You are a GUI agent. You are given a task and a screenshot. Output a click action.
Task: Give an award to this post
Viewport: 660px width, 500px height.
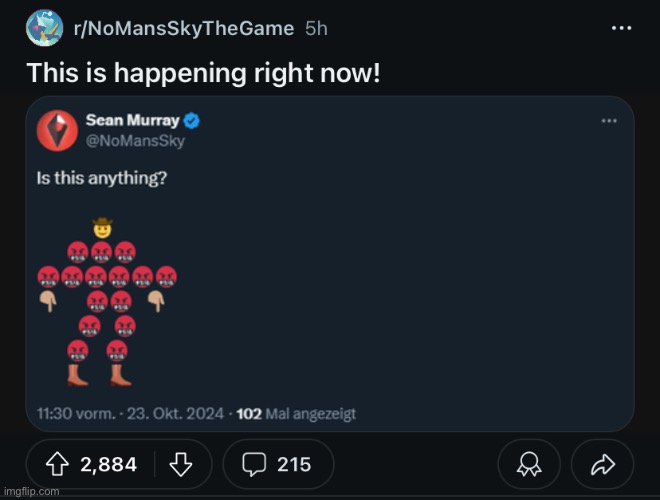(x=529, y=464)
